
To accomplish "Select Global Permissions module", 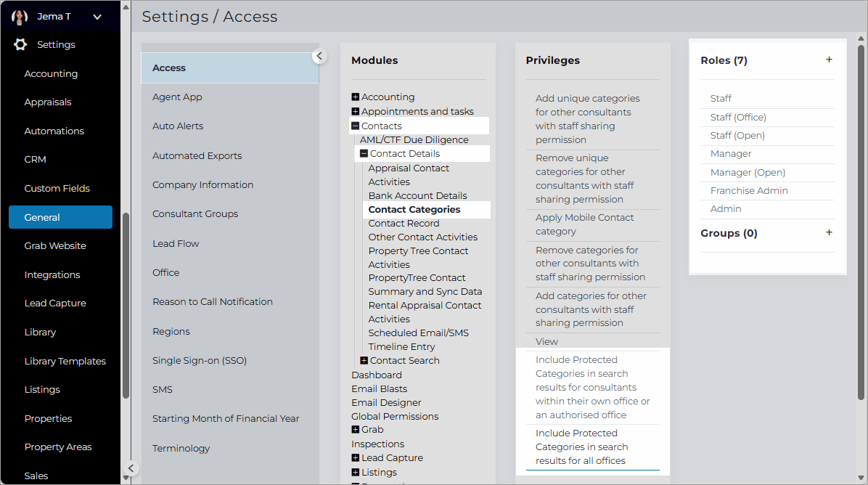I will point(395,416).
